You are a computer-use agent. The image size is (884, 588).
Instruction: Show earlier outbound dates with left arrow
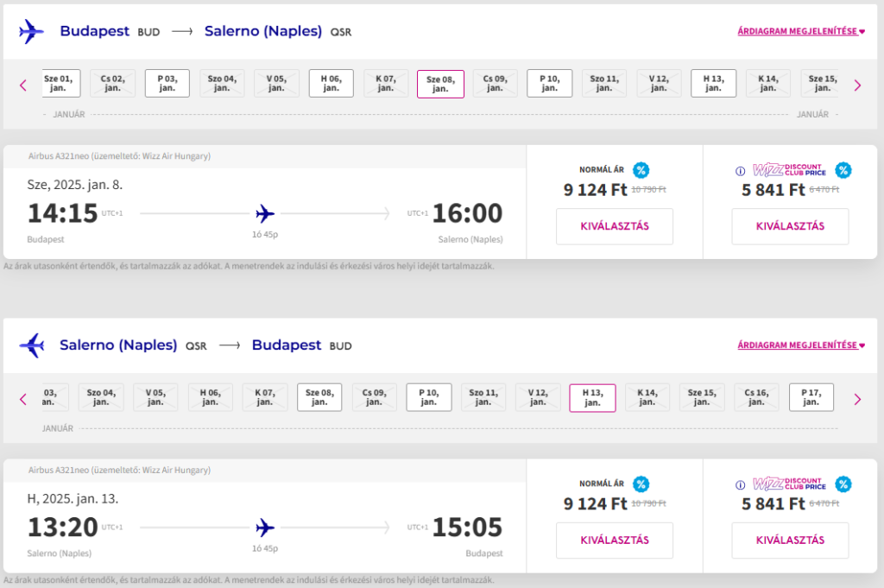[x=23, y=85]
